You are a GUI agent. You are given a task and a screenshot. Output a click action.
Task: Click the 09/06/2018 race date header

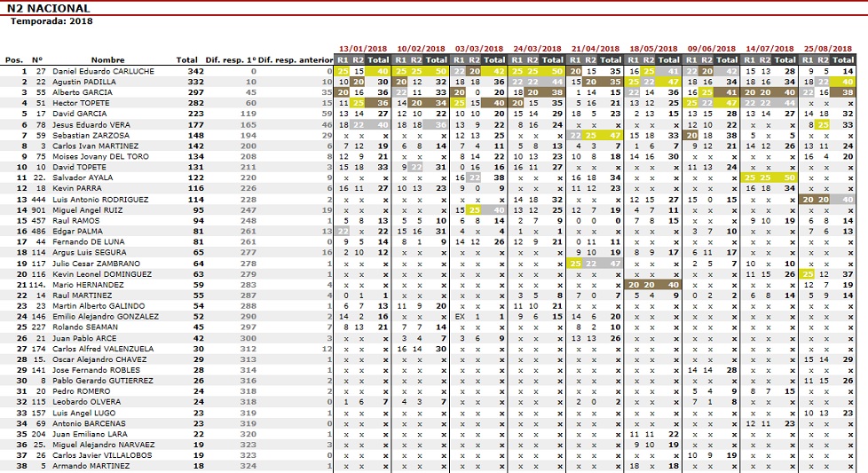[x=711, y=49]
